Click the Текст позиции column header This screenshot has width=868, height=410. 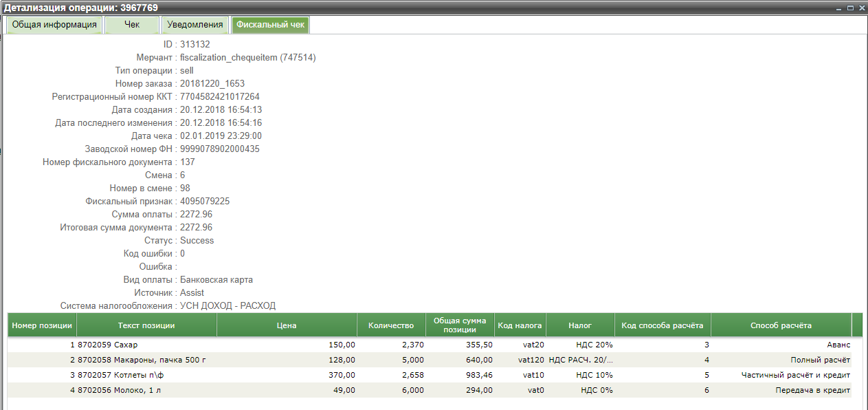146,325
